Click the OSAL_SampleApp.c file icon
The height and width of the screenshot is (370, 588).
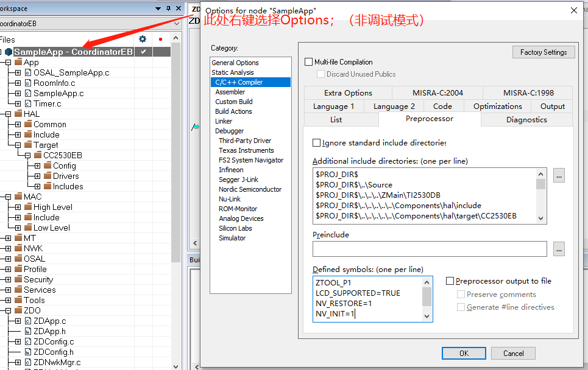(28, 72)
